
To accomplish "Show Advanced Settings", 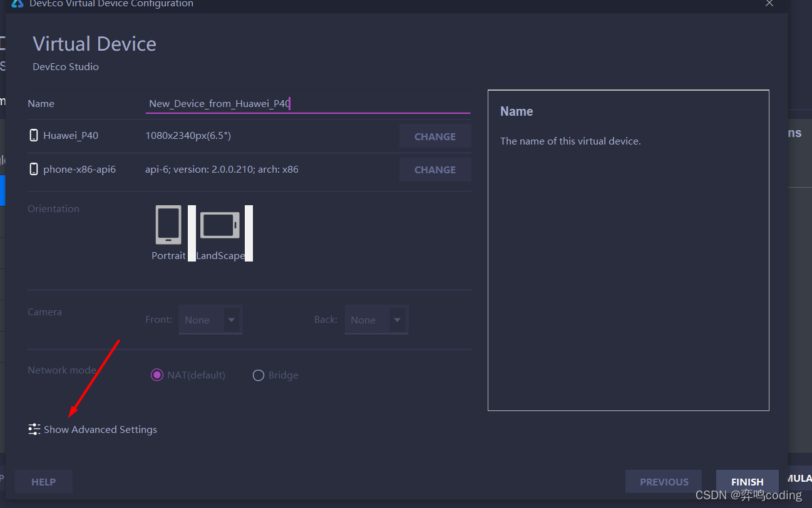I will 100,429.
